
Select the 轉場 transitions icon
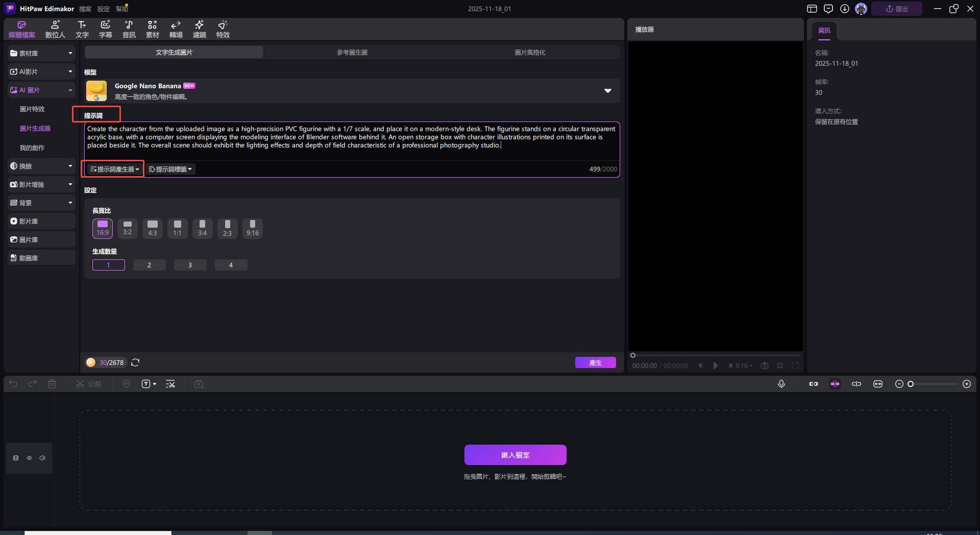click(176, 29)
